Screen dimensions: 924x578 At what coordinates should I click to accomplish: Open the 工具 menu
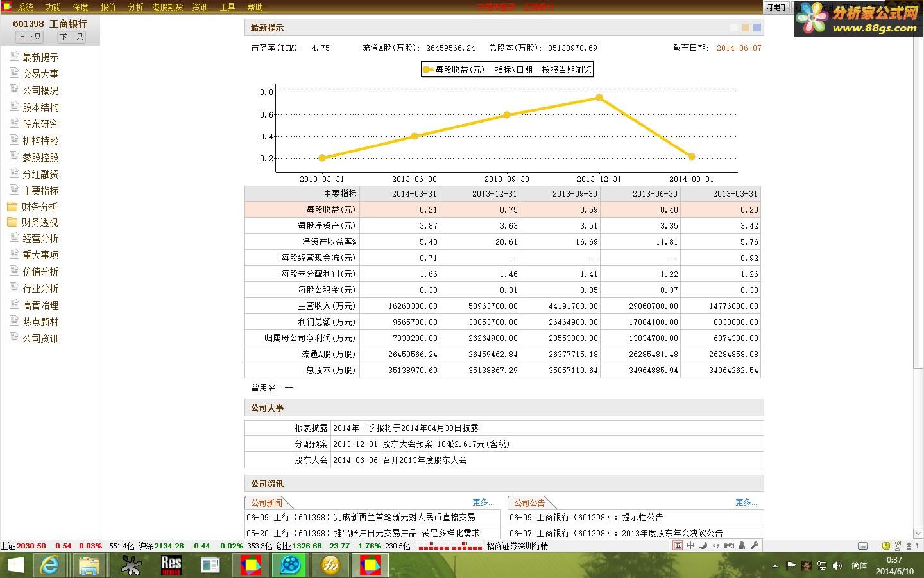[x=227, y=7]
